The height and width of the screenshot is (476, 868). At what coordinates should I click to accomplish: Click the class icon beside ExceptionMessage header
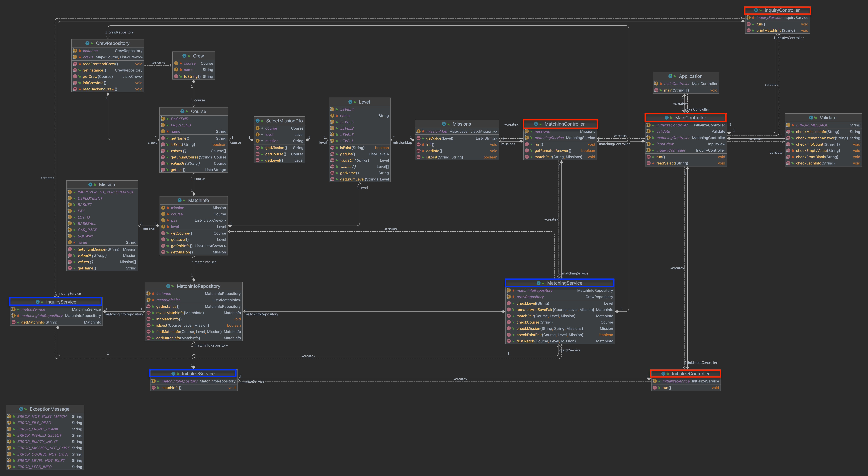click(21, 409)
